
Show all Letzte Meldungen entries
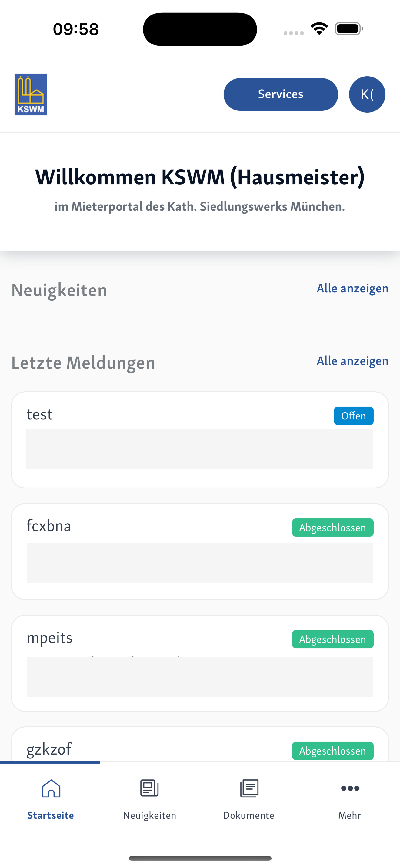tap(352, 361)
